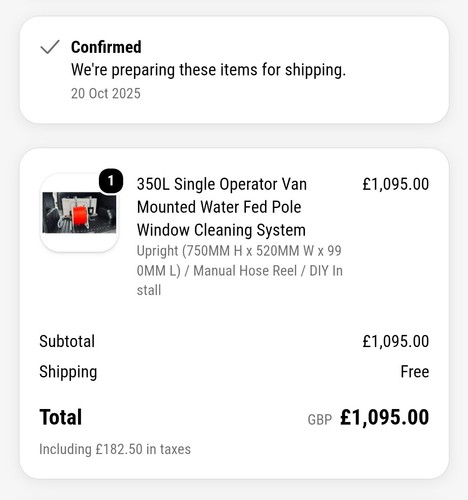Click the 350L Single Operator Van product title

(222, 207)
